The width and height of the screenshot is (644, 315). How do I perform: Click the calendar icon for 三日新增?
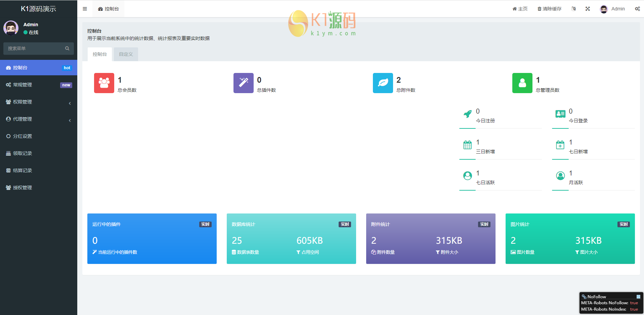tap(468, 145)
